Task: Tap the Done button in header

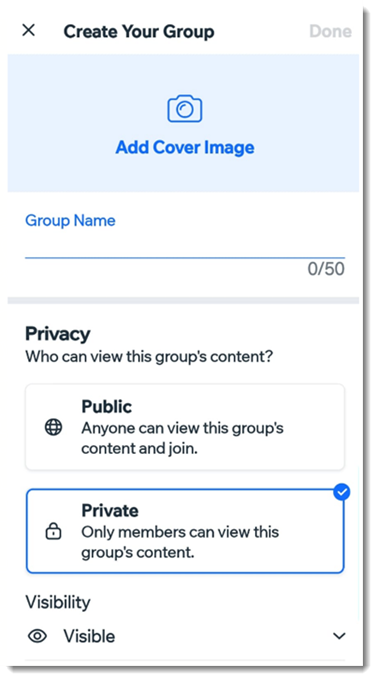Action: (330, 31)
